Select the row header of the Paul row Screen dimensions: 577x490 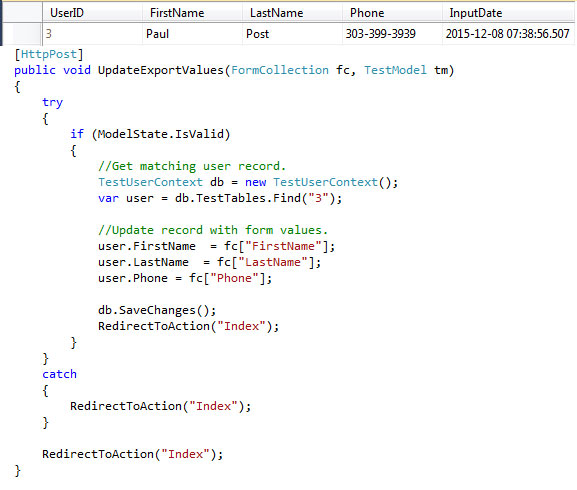click(x=22, y=34)
